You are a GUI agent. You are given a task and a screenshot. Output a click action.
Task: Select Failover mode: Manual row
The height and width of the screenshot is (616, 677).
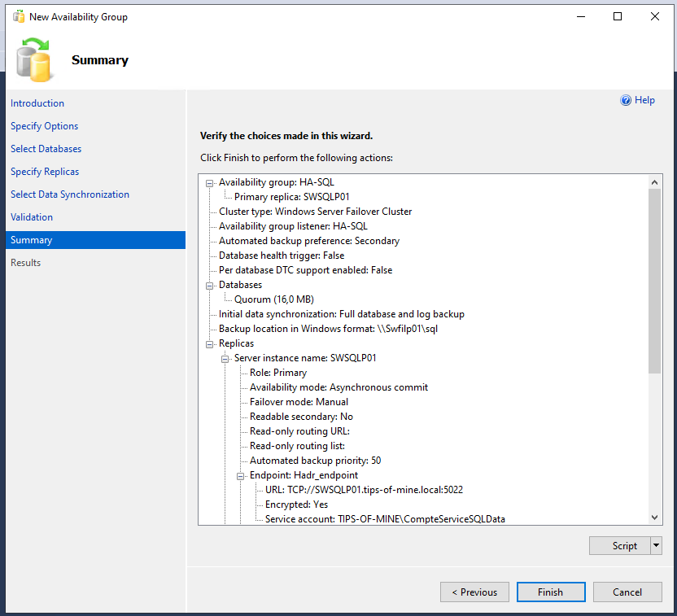coord(299,402)
